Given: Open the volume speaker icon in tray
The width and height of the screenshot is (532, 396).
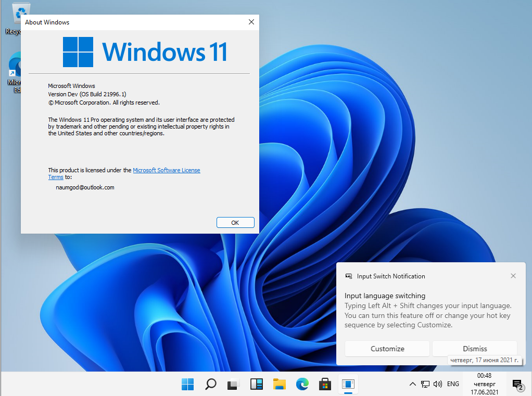Looking at the screenshot, I should point(438,384).
